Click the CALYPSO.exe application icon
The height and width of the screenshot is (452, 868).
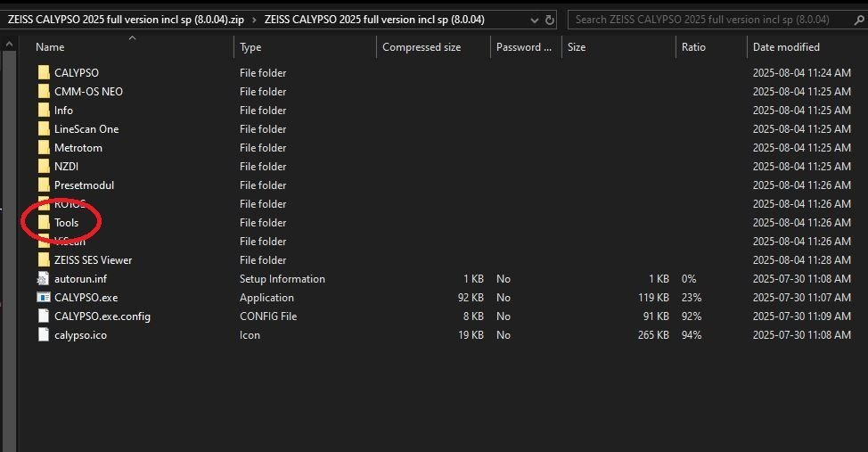click(x=44, y=298)
